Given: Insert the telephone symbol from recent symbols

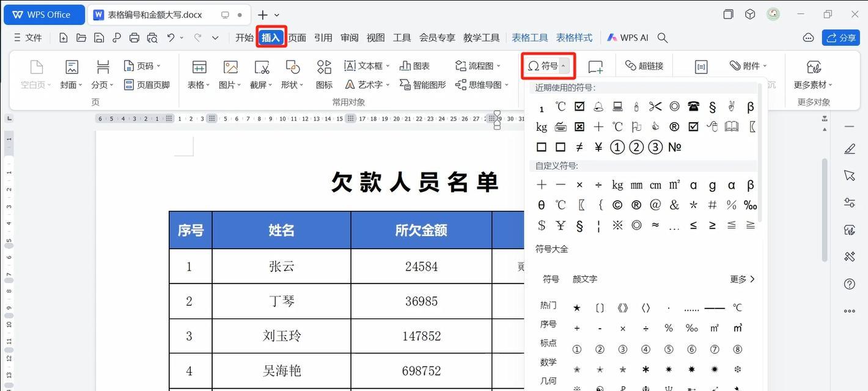Looking at the screenshot, I should click(693, 107).
